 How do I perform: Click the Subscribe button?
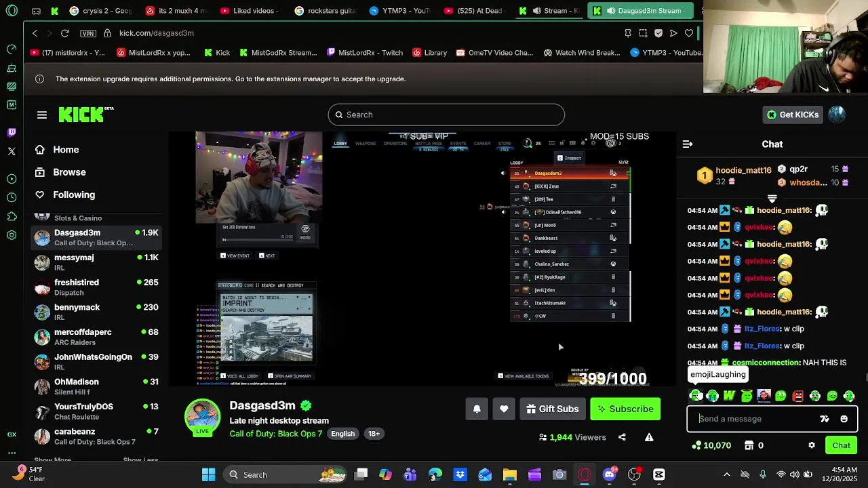pyautogui.click(x=625, y=409)
